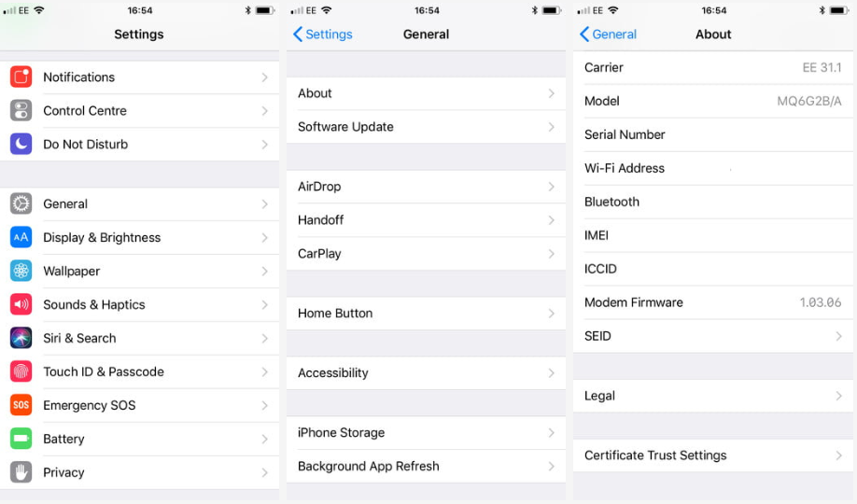Tap the Display & Brightness AA icon
857x504 pixels.
pyautogui.click(x=21, y=237)
